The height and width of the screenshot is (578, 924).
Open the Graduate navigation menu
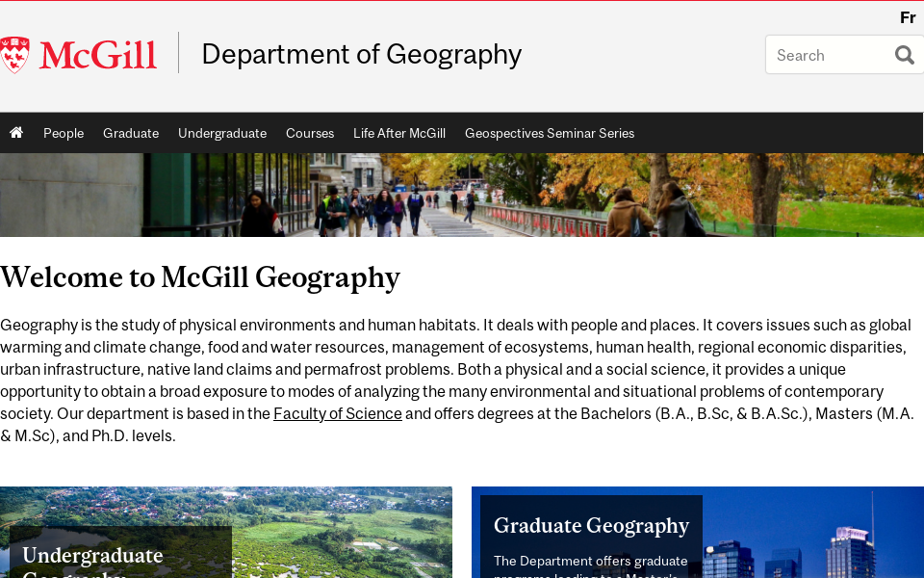(x=130, y=133)
